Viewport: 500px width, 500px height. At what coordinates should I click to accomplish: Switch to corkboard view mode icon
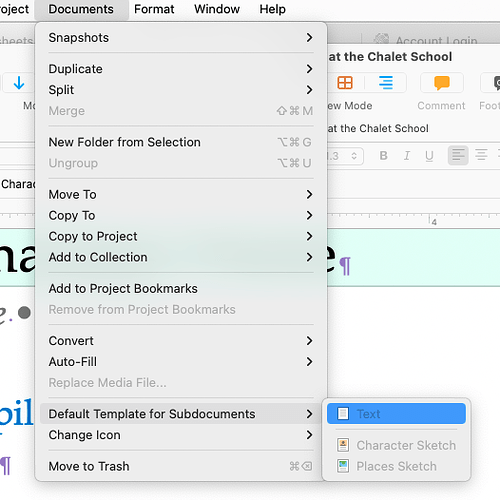click(345, 83)
